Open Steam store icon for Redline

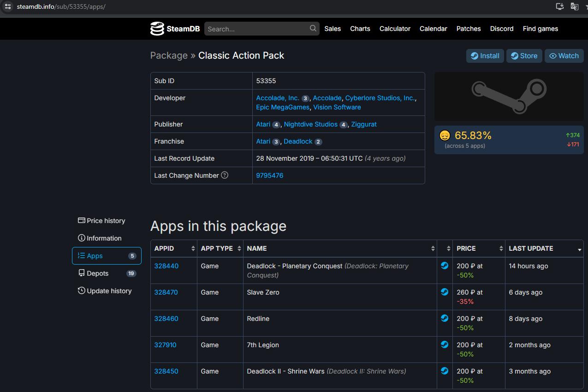(x=445, y=318)
